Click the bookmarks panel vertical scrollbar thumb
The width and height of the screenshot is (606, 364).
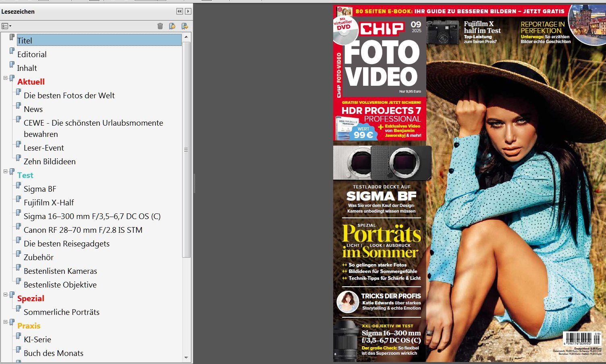(x=186, y=149)
